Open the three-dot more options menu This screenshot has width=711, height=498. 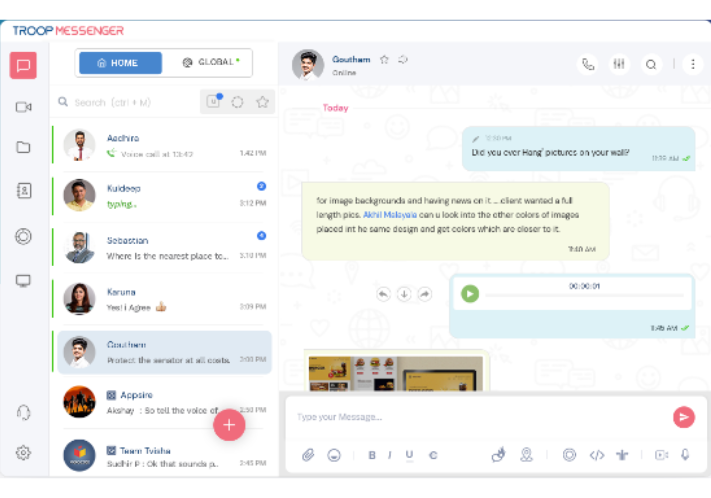click(693, 64)
